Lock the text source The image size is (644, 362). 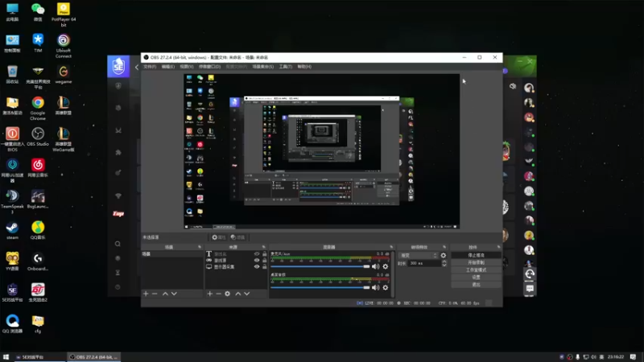tap(265, 254)
